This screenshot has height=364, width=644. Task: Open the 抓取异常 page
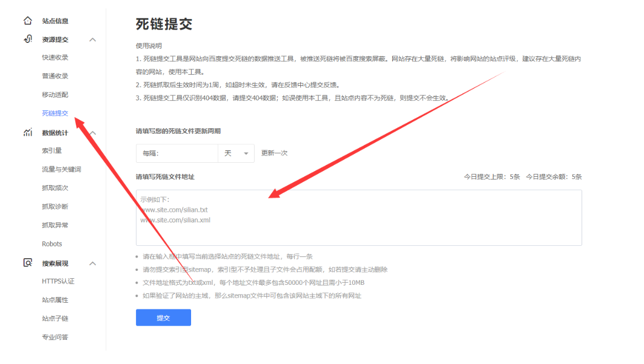[56, 225]
